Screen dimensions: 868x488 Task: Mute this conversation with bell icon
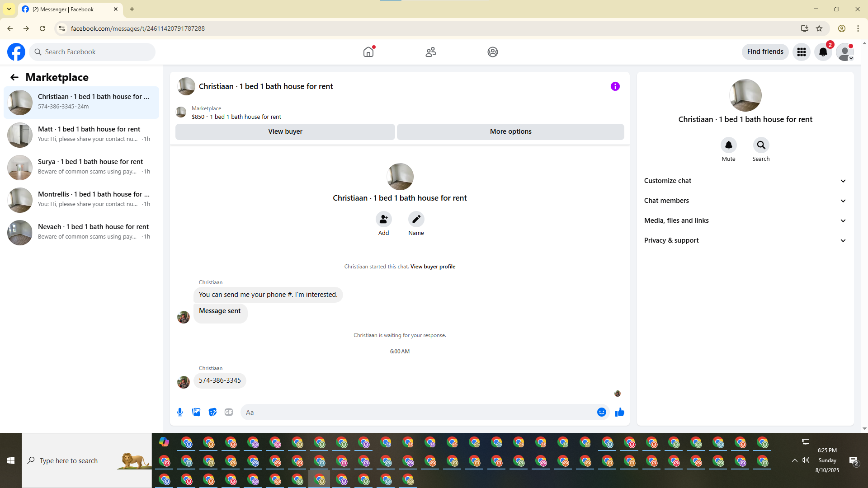(728, 145)
